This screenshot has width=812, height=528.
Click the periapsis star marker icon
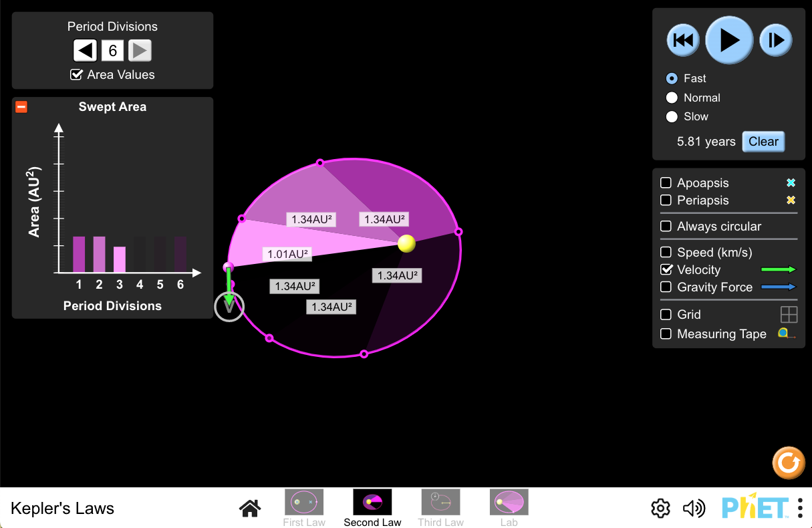[x=791, y=199]
